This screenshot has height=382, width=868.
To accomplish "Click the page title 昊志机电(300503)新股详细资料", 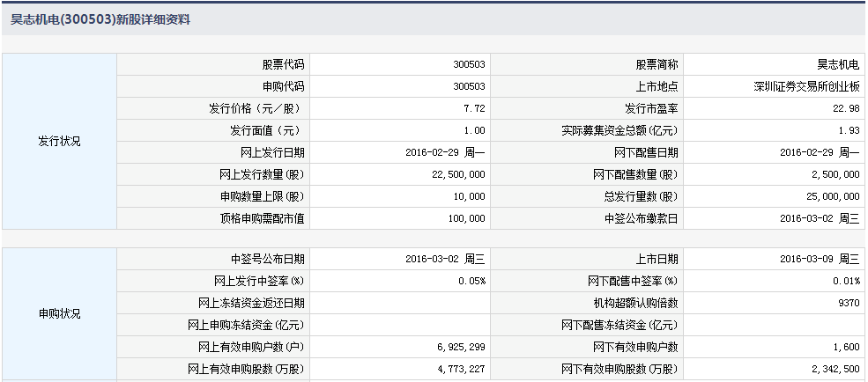I will pyautogui.click(x=100, y=18).
